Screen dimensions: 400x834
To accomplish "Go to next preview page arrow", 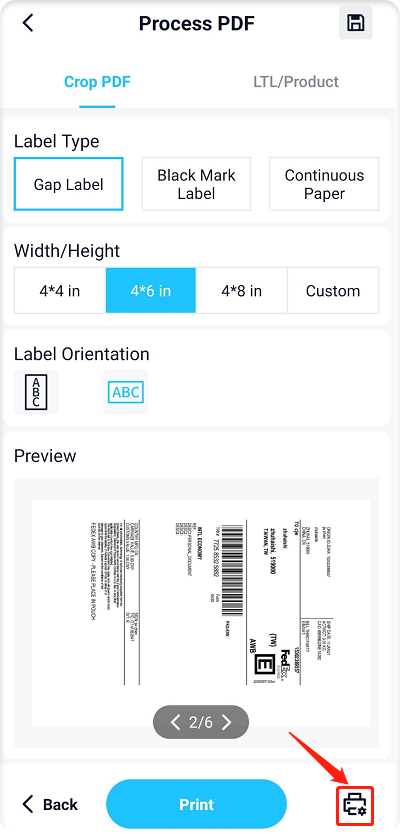I will coord(226,722).
